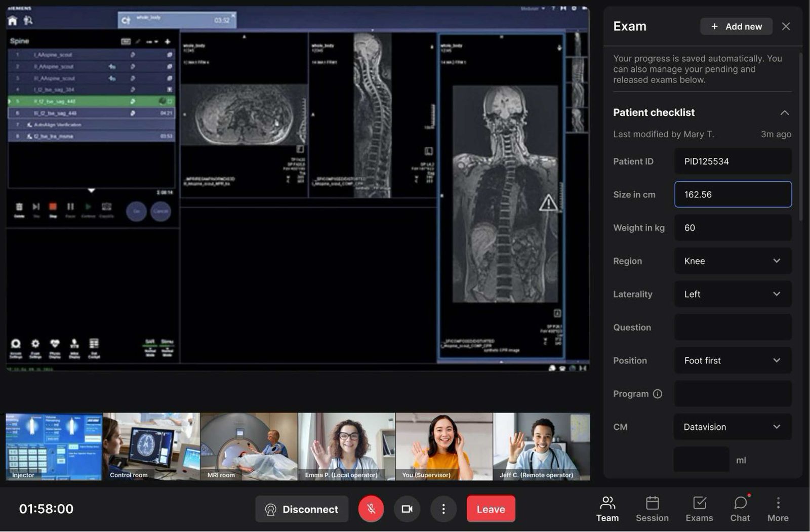Screen dimensions: 810x532
Task: Select the Delete icon in the sequence controls
Action: click(x=19, y=207)
